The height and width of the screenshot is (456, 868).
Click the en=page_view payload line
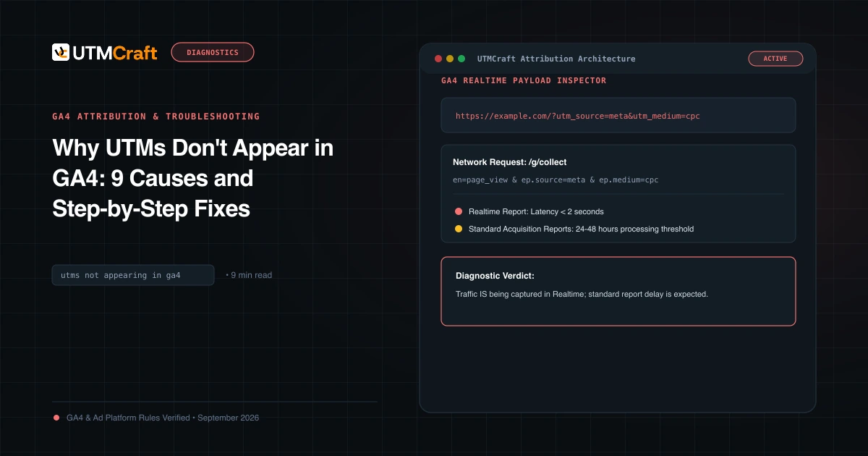[x=556, y=180]
